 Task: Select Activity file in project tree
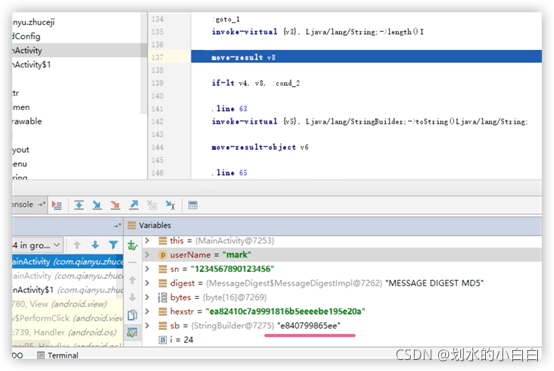(27, 51)
